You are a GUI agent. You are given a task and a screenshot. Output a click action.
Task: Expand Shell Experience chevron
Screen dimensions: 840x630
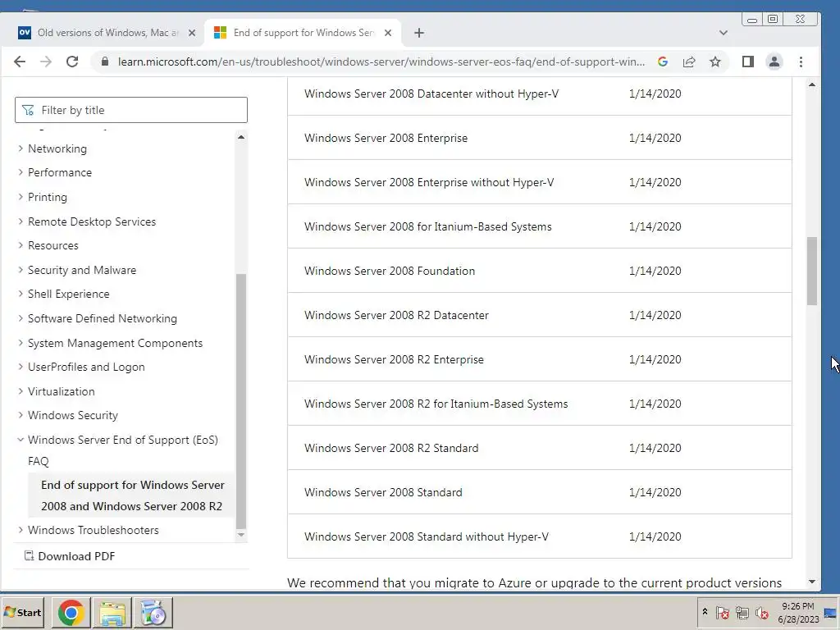(x=21, y=294)
